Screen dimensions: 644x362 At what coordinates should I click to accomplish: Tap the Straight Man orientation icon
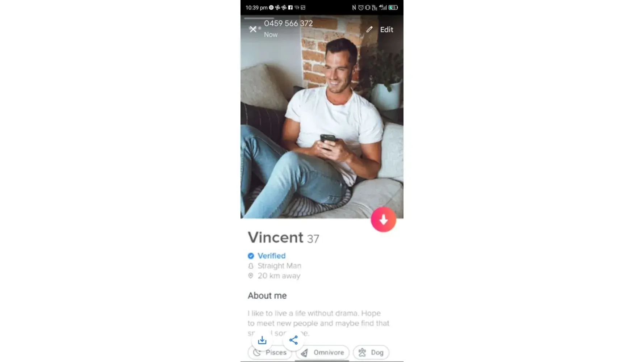(x=251, y=266)
